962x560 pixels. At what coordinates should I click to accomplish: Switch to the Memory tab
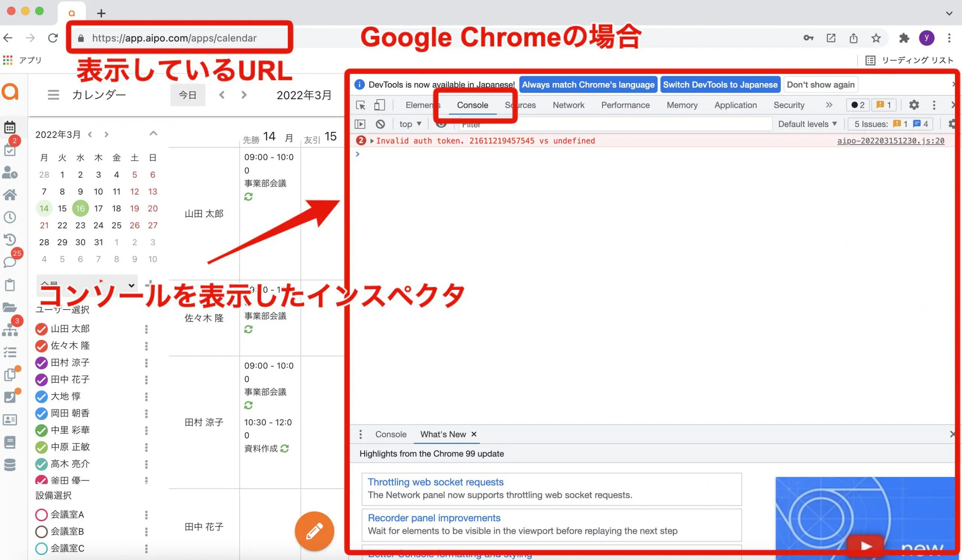682,105
